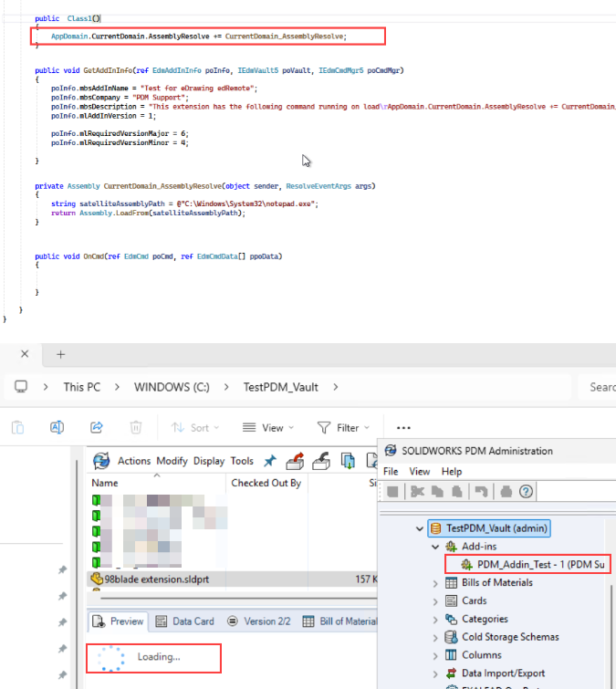Open the Actions menu in PDM toolbar

tap(134, 461)
